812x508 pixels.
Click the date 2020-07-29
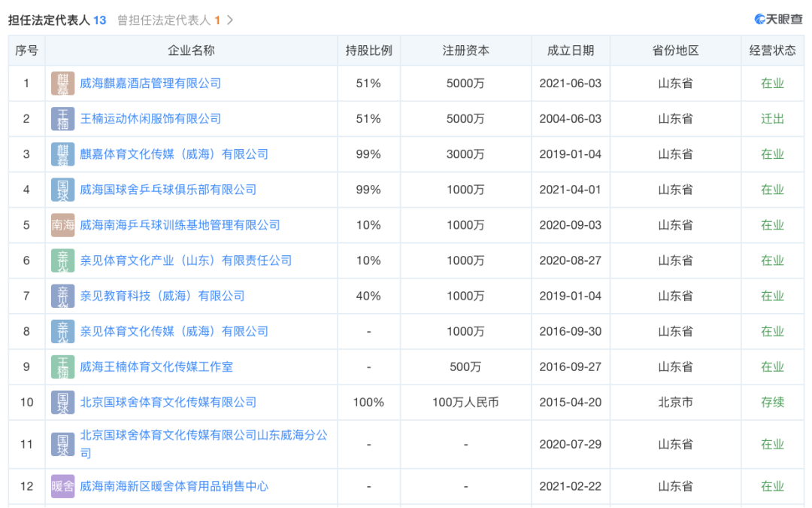pyautogui.click(x=570, y=444)
